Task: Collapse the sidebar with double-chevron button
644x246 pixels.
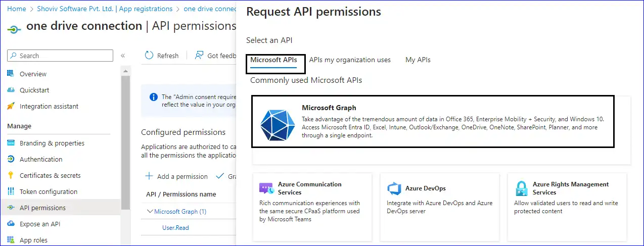Action: point(122,56)
